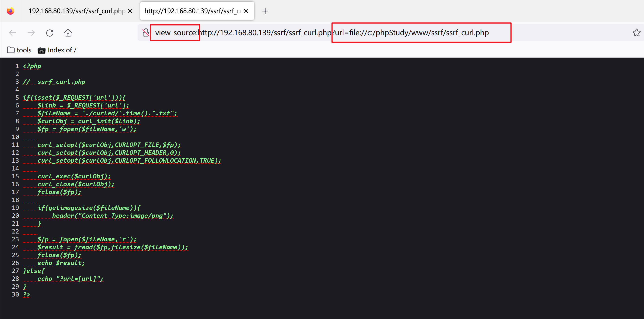Go back to the previous page
This screenshot has height=319, width=644.
tap(13, 33)
